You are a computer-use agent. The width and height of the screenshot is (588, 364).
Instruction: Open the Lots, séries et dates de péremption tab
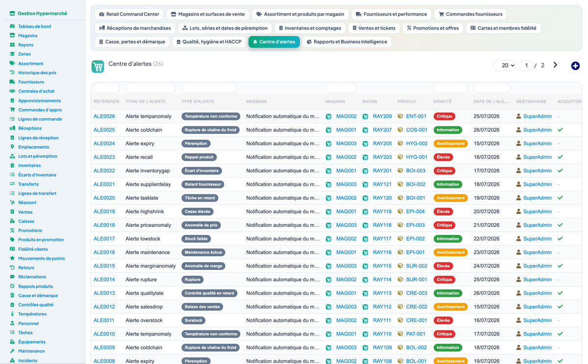pos(224,28)
